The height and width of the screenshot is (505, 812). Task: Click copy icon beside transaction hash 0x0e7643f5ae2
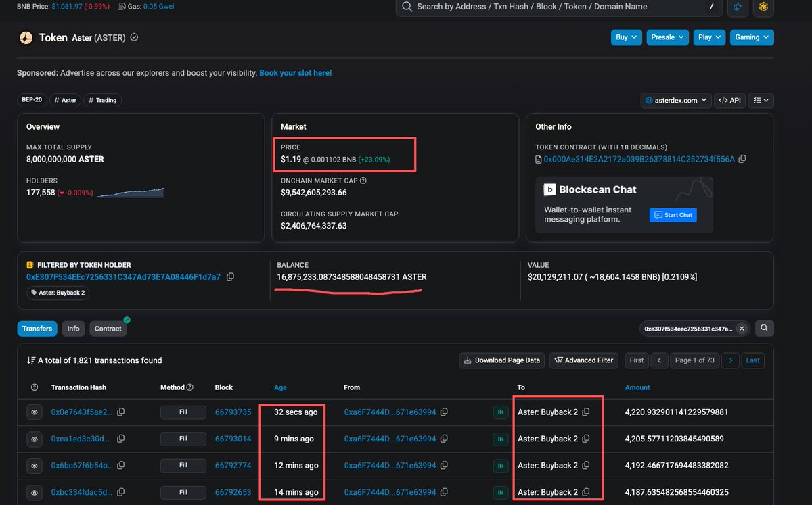pyautogui.click(x=120, y=412)
